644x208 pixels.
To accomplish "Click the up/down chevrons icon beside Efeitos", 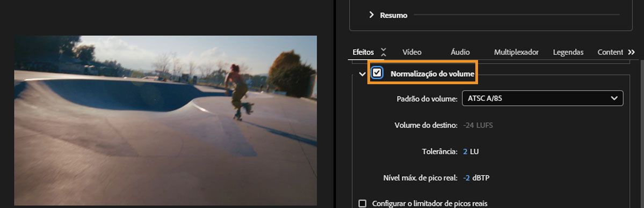I will pos(383,52).
